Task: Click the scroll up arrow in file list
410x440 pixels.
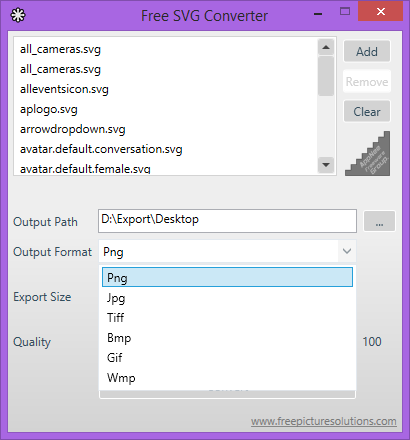Action: [x=326, y=47]
